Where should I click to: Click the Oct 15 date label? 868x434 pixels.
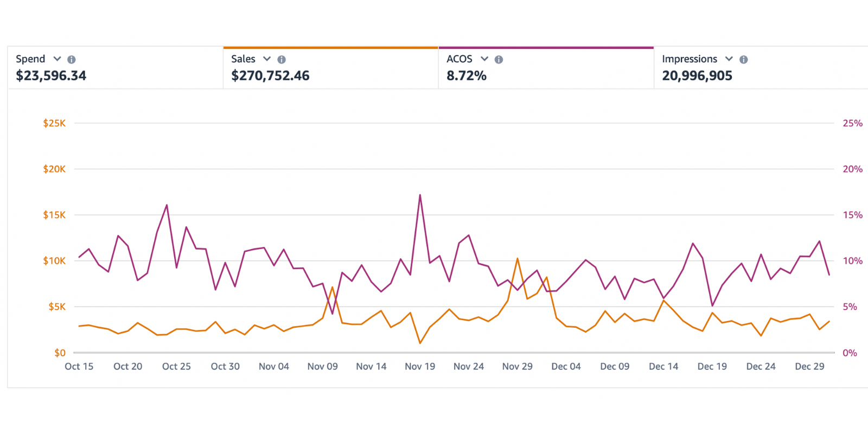click(79, 367)
